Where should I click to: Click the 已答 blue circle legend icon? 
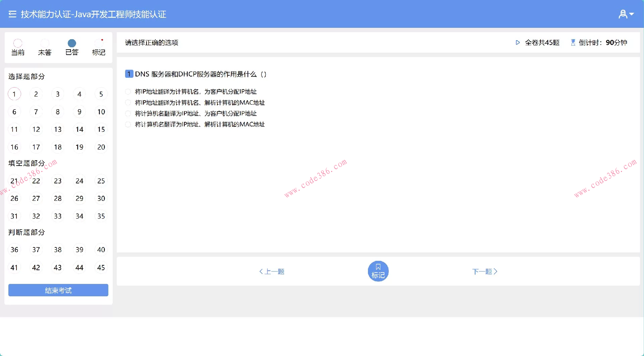tap(72, 43)
